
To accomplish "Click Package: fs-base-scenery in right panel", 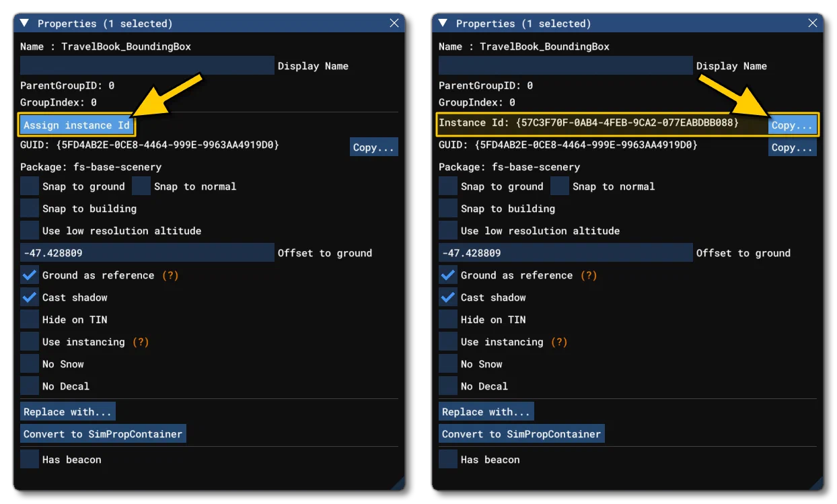I will (509, 167).
